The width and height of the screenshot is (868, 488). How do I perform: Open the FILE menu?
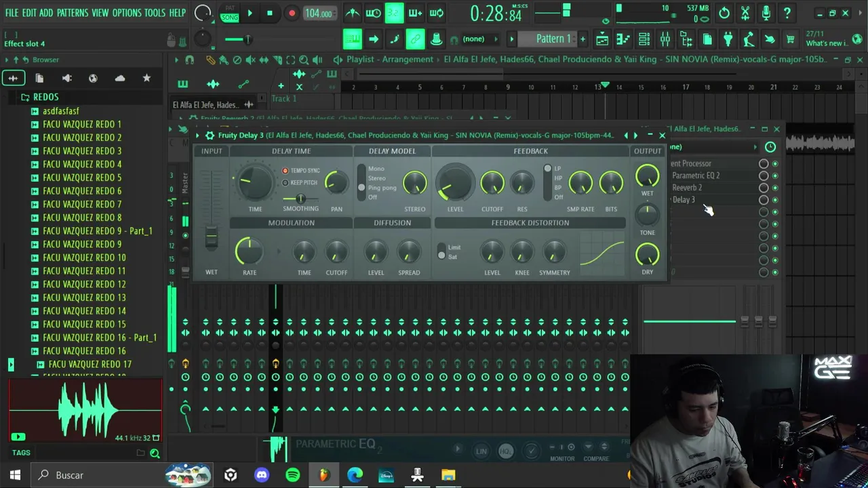coord(12,13)
